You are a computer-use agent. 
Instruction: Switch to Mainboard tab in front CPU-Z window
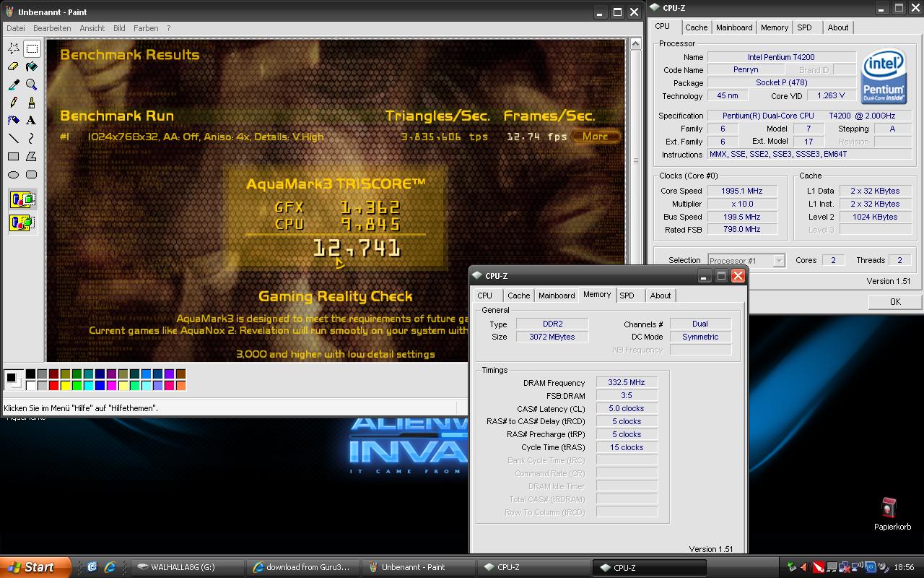[557, 296]
